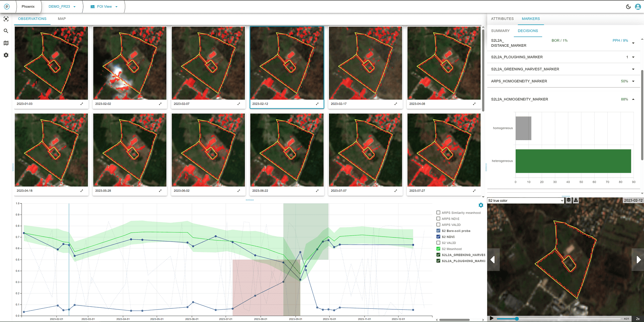This screenshot has width=644, height=322.
Task: Switch to the MAP tab
Action: pyautogui.click(x=62, y=19)
